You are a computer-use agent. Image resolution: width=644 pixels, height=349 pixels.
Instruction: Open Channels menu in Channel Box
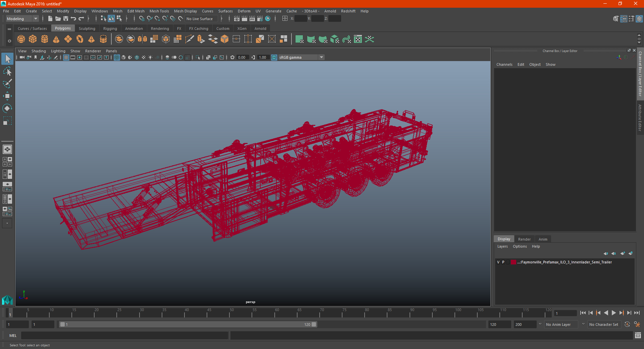point(504,64)
